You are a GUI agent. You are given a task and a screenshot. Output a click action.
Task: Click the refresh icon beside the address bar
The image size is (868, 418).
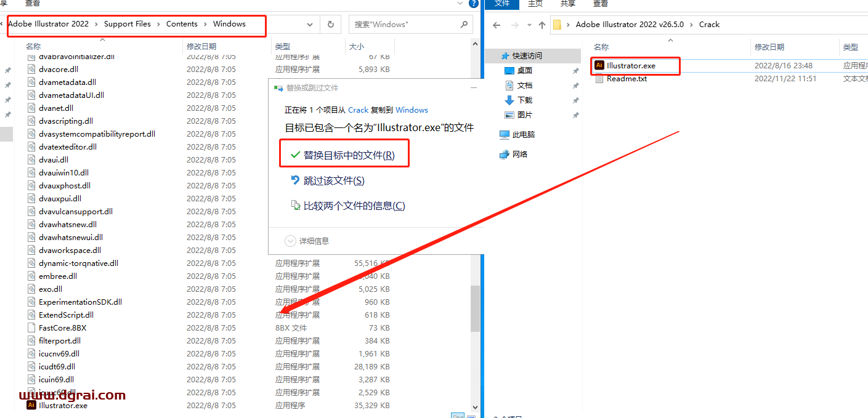(331, 24)
